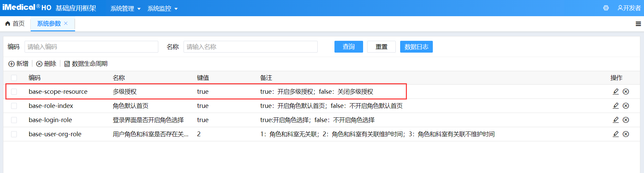Image resolution: width=644 pixels, height=173 pixels.
Task: Click the 操作 column header
Action: 616,78
